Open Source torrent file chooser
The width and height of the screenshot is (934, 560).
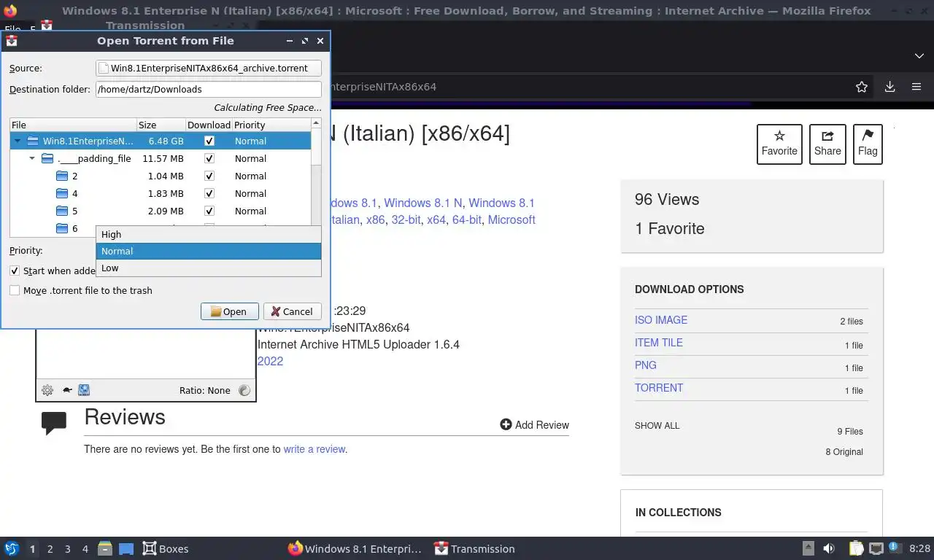[209, 68]
